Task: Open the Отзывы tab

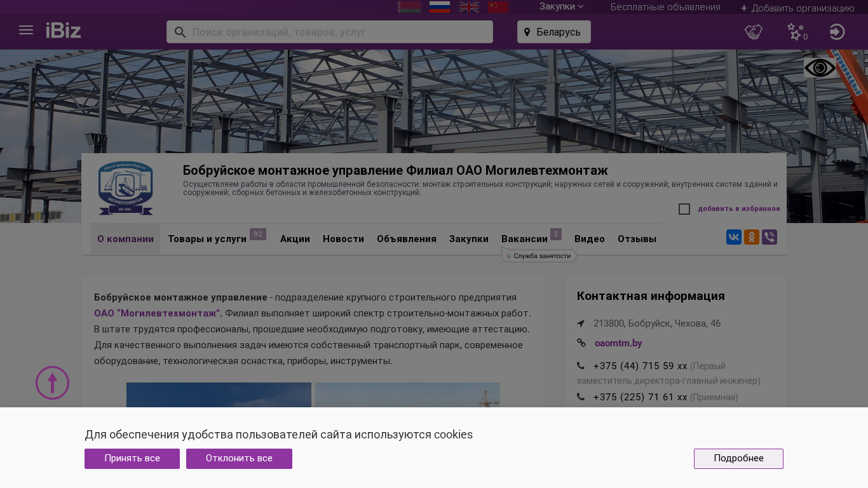Action: coord(637,239)
